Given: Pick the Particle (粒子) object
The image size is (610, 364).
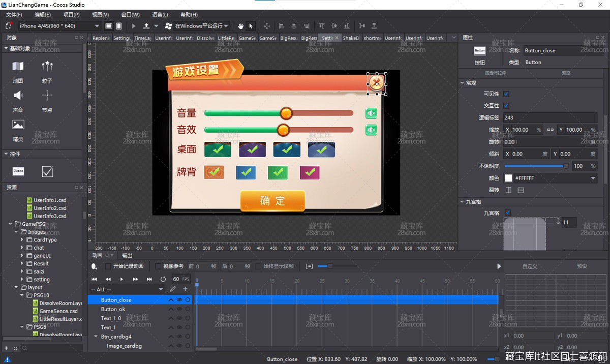Looking at the screenshot, I should click(x=47, y=67).
